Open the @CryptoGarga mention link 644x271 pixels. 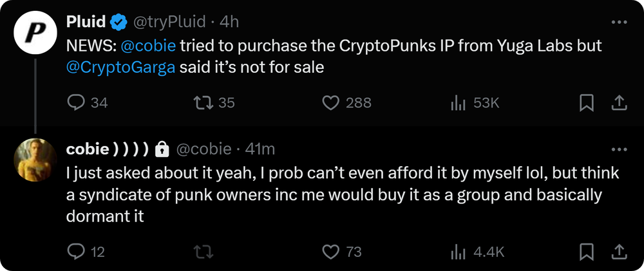(120, 68)
